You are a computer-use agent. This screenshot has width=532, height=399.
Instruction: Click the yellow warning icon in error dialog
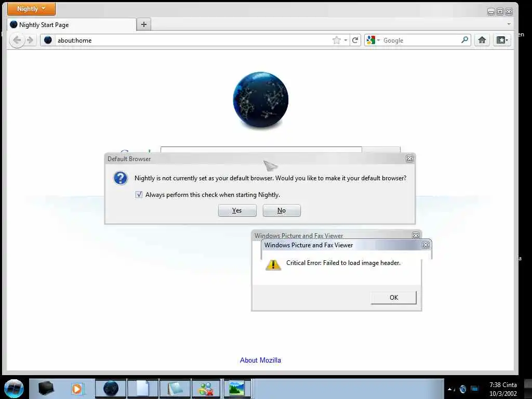coord(273,264)
